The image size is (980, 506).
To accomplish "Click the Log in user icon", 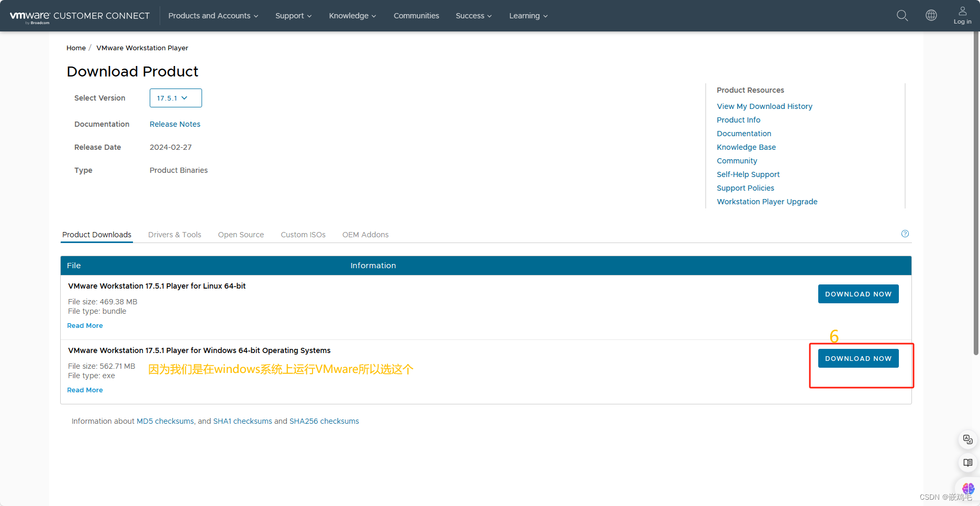I will click(962, 15).
